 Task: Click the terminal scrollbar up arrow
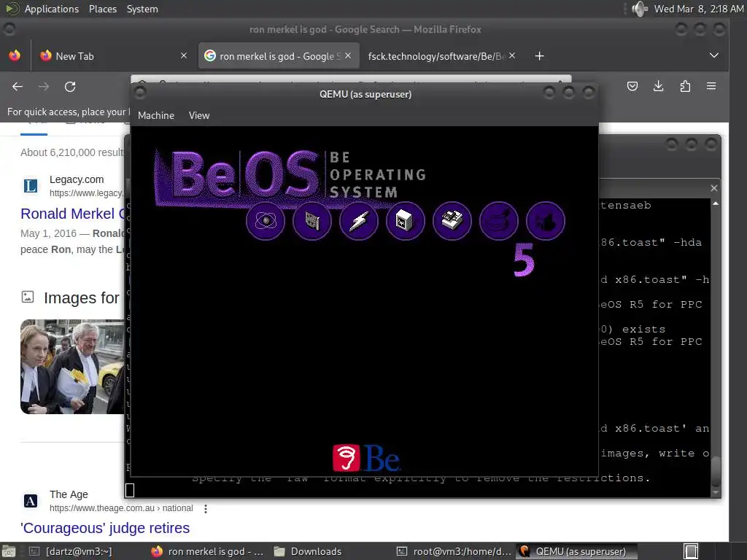point(716,204)
